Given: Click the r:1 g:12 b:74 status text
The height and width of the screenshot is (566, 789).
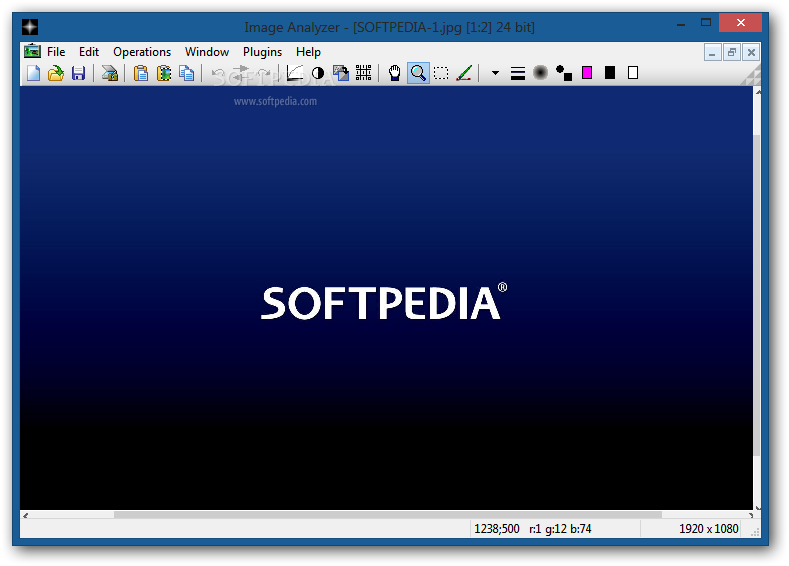Looking at the screenshot, I should tap(560, 529).
